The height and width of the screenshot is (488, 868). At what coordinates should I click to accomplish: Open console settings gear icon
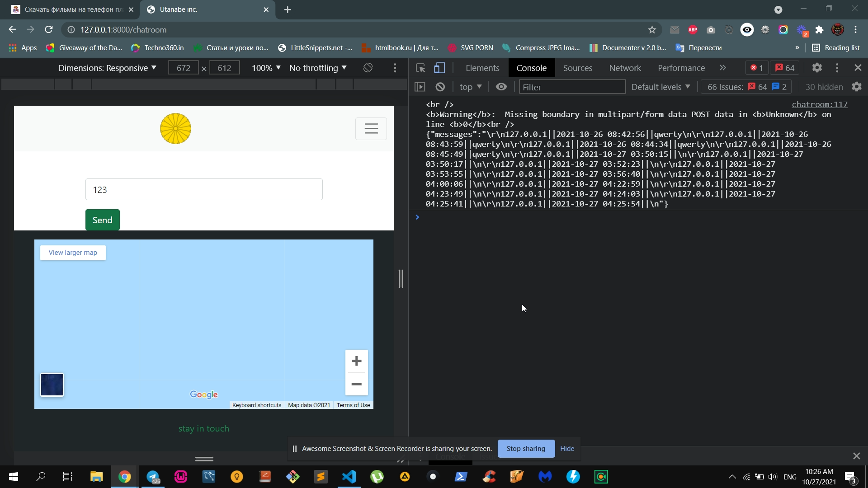[x=857, y=87]
